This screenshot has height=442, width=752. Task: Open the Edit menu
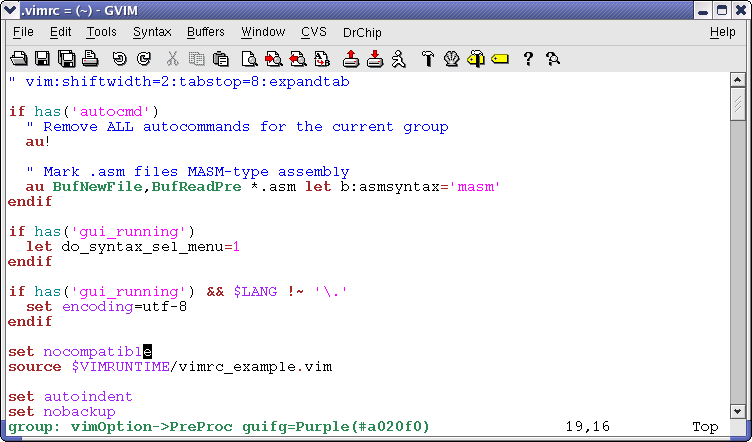pos(60,32)
